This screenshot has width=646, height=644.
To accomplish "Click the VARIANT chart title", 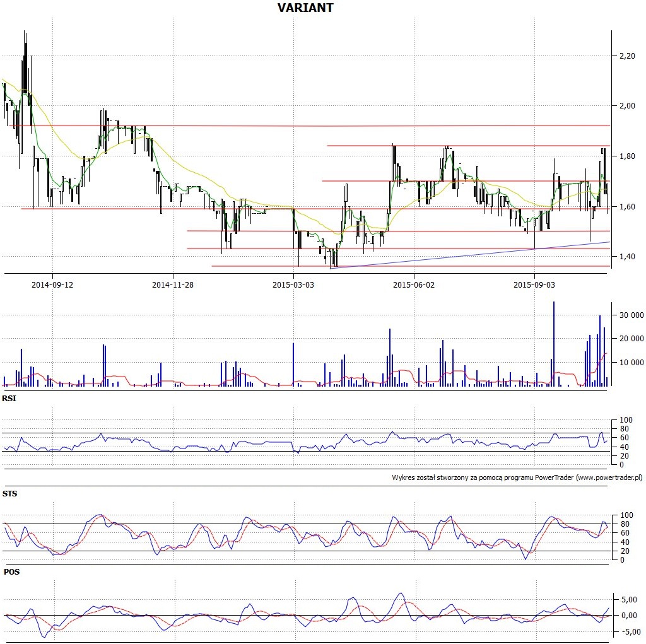I will 305,8.
